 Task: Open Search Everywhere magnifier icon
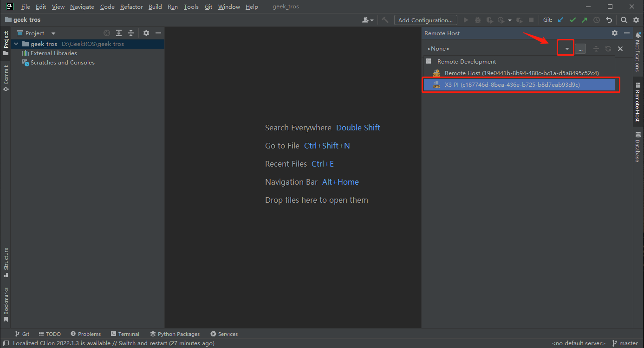click(624, 20)
